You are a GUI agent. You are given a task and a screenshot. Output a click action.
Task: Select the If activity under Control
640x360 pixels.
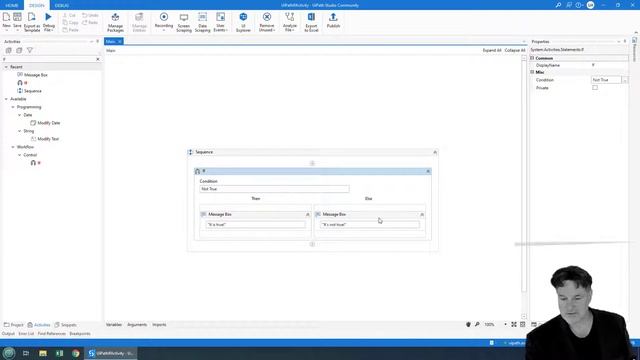tap(36, 163)
